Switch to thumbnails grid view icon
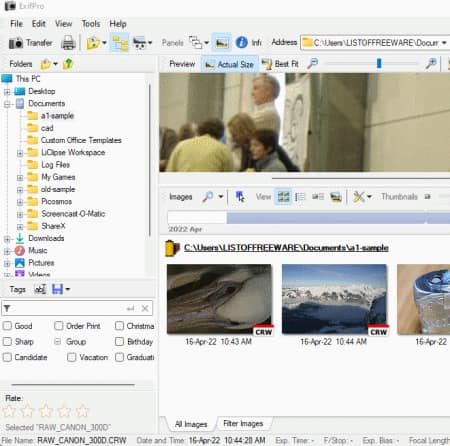Viewport: 450px width, 446px height. [283, 197]
